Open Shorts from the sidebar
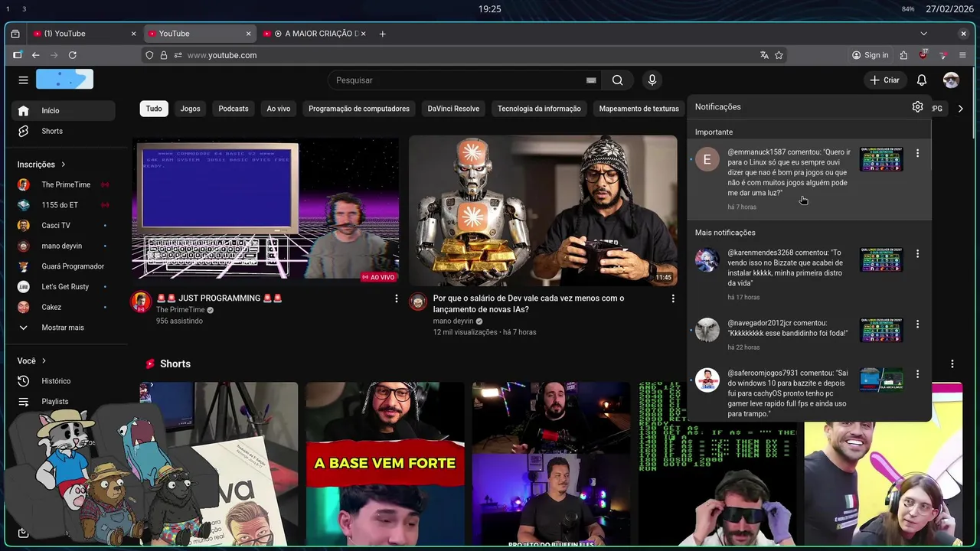 coord(64,131)
